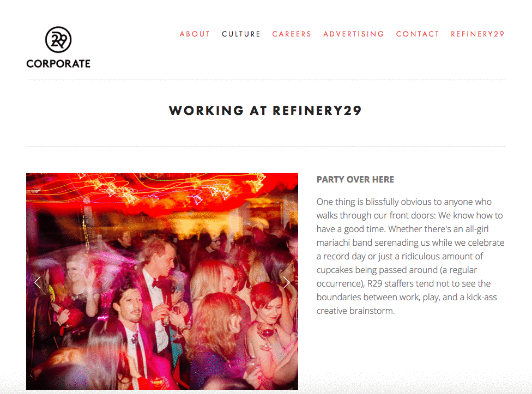Screen dimensions: 532x394
Task: Open the Careers section
Action: point(292,34)
